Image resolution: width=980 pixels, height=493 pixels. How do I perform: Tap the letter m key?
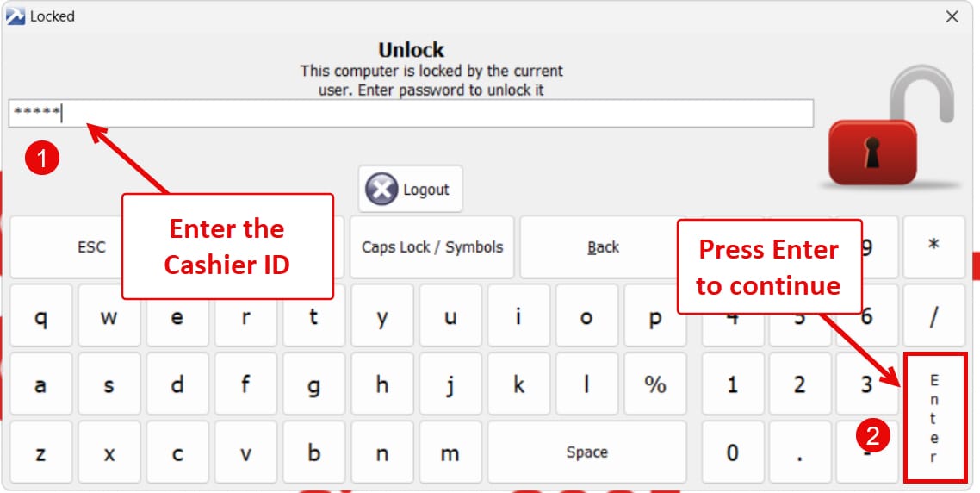tap(450, 453)
